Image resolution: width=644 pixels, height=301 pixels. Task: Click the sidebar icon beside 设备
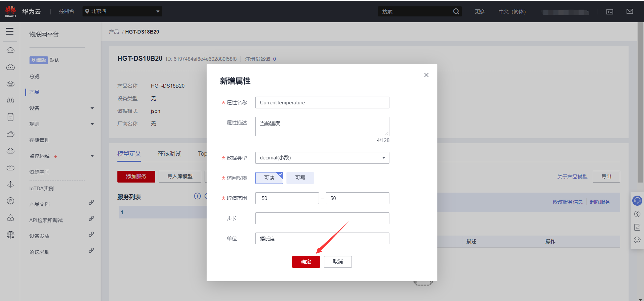tap(10, 100)
